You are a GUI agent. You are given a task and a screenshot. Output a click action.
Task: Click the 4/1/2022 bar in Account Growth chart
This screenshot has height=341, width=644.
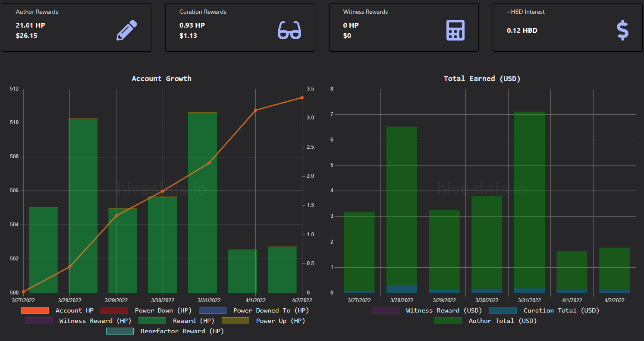[x=242, y=271]
